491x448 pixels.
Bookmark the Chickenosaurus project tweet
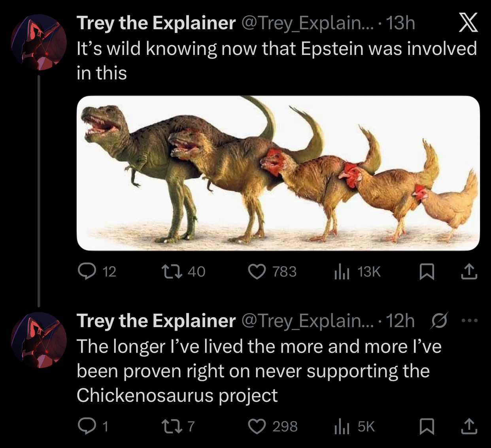(x=427, y=426)
